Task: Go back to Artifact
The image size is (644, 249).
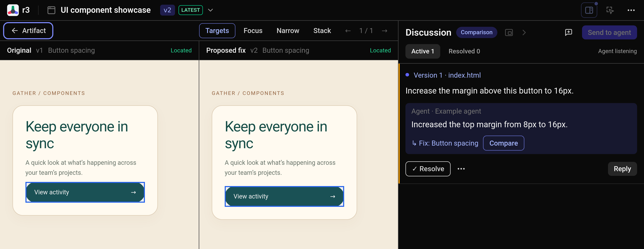Action: 28,31
